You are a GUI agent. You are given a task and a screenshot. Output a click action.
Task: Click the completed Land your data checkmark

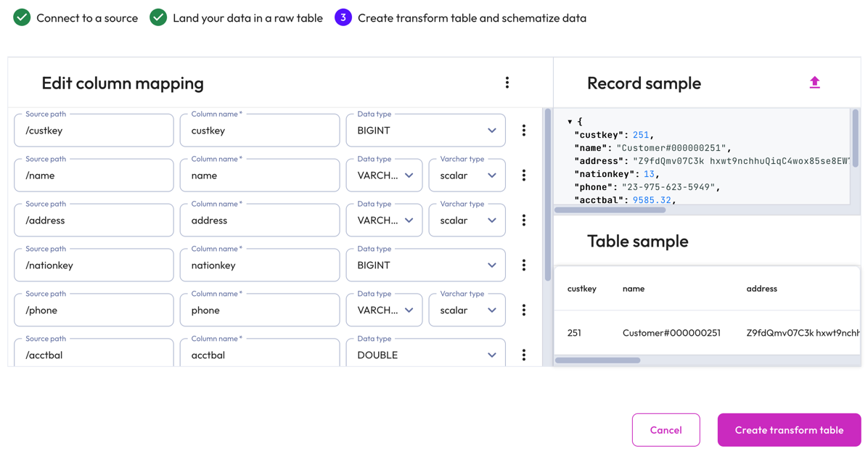(x=158, y=17)
